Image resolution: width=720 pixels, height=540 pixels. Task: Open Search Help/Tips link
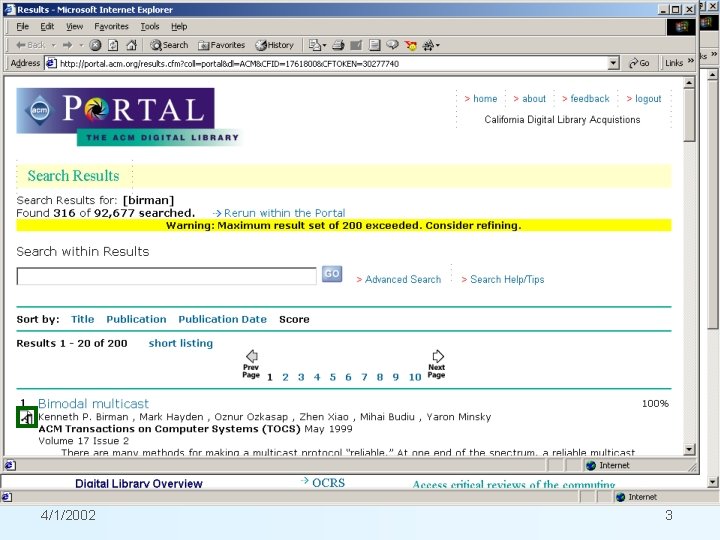pos(507,279)
